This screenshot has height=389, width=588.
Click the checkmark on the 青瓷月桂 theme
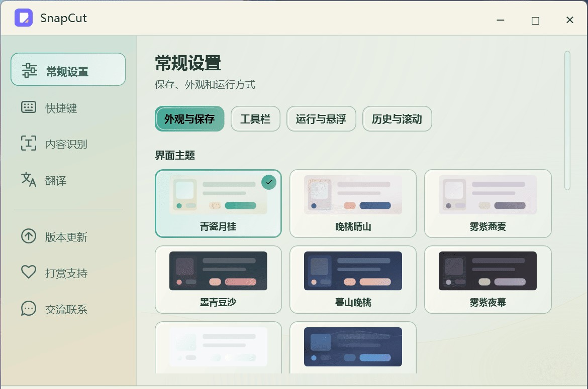click(x=269, y=182)
